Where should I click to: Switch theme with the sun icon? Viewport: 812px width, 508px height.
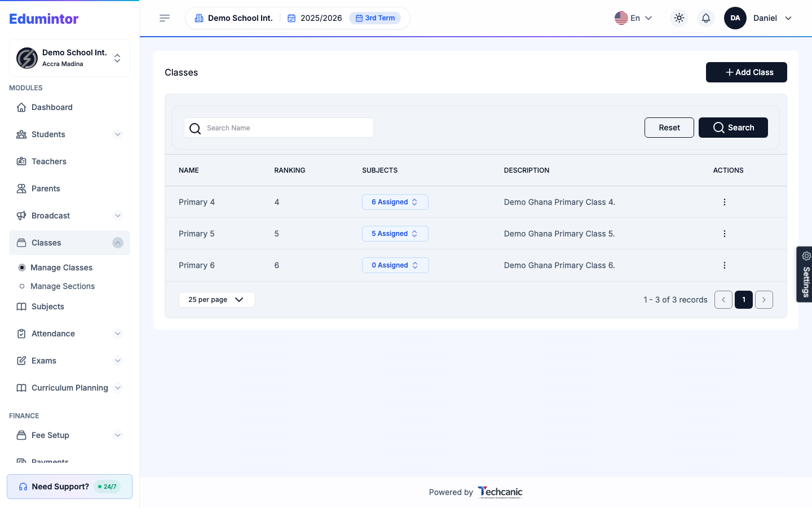click(x=679, y=18)
